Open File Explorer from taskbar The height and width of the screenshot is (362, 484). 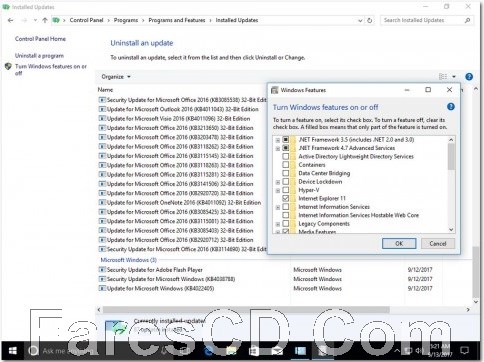pyautogui.click(x=231, y=351)
